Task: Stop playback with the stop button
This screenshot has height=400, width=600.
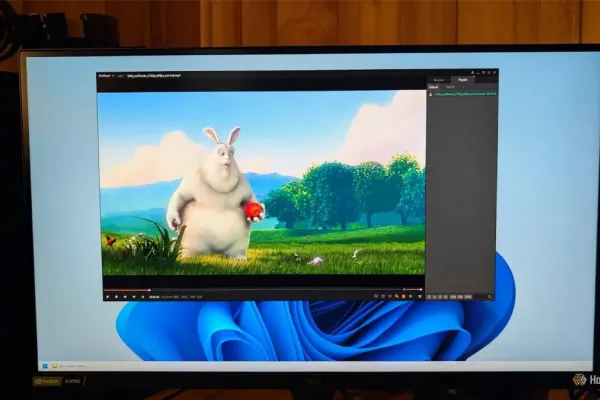Action: [116, 297]
